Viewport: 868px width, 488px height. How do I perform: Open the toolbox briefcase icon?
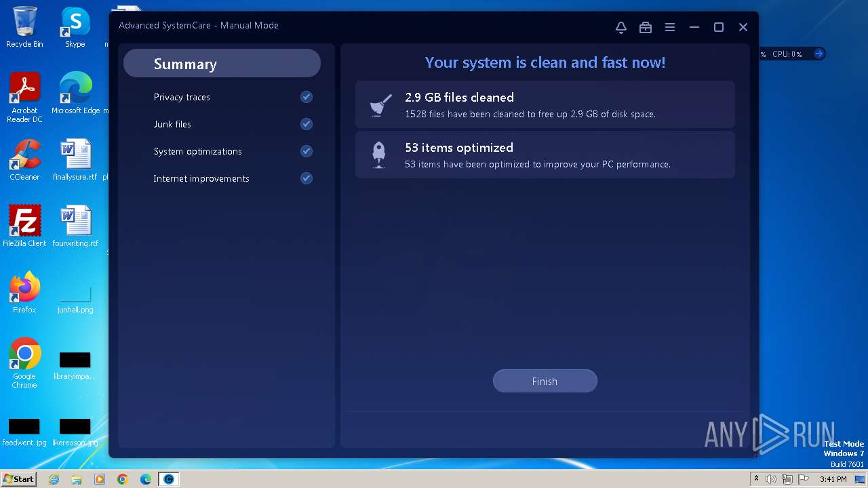tap(645, 27)
